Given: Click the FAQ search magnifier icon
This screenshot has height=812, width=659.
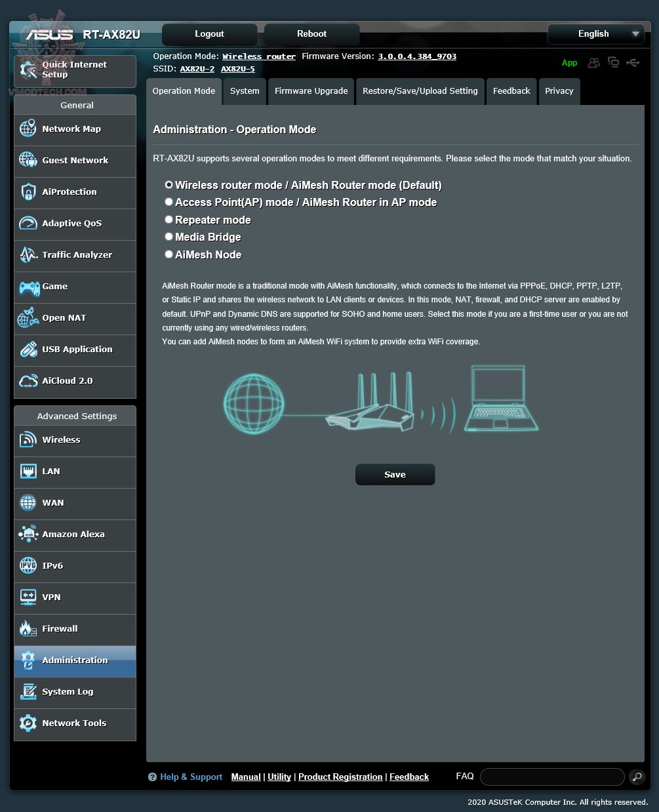Looking at the screenshot, I should click(637, 777).
